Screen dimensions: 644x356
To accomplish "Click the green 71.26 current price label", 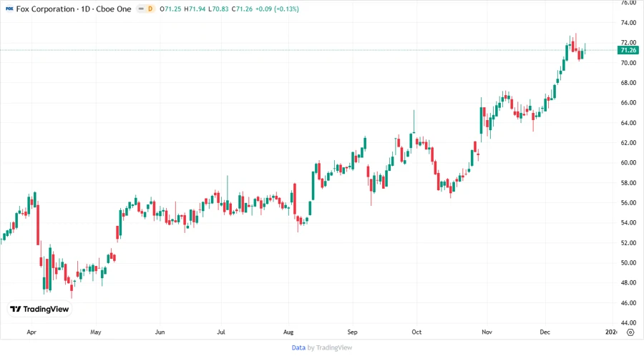I will (x=628, y=50).
